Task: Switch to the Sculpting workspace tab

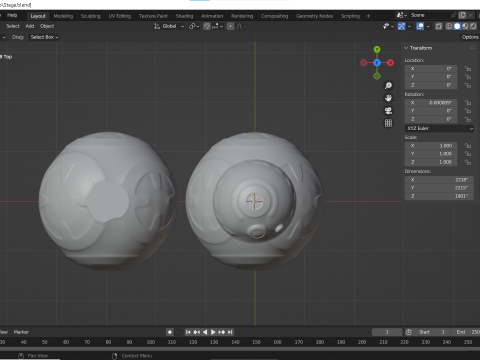Action: click(90, 16)
